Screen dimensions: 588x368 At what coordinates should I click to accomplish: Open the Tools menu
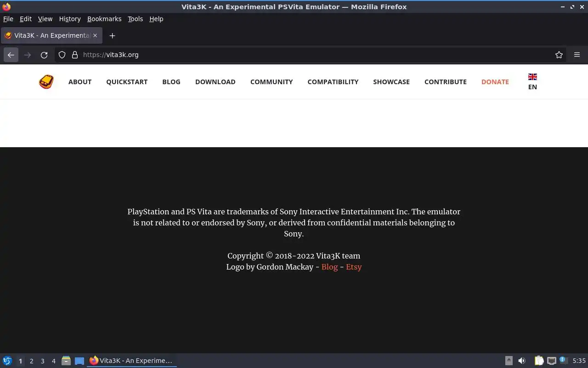[135, 19]
